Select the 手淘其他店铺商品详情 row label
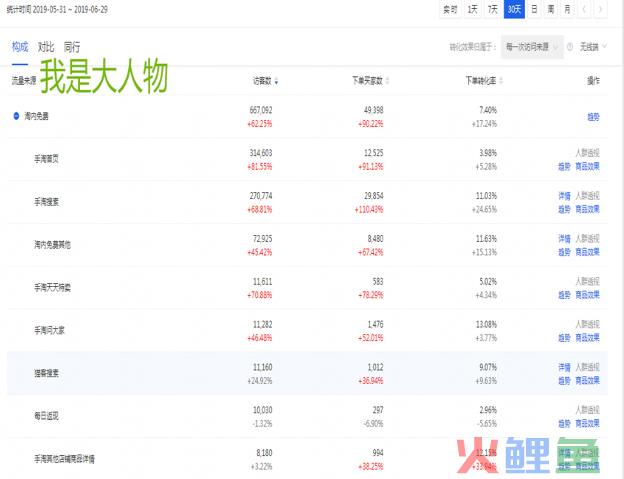 [x=64, y=459]
